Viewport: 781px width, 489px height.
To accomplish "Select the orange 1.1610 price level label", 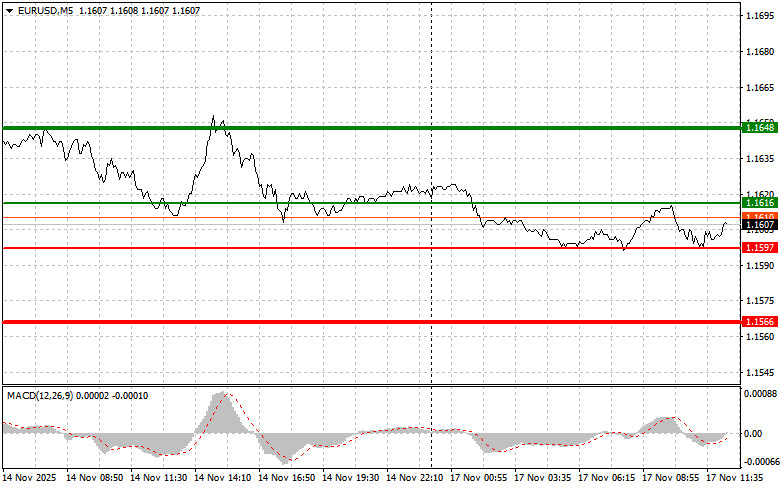I will tap(760, 217).
